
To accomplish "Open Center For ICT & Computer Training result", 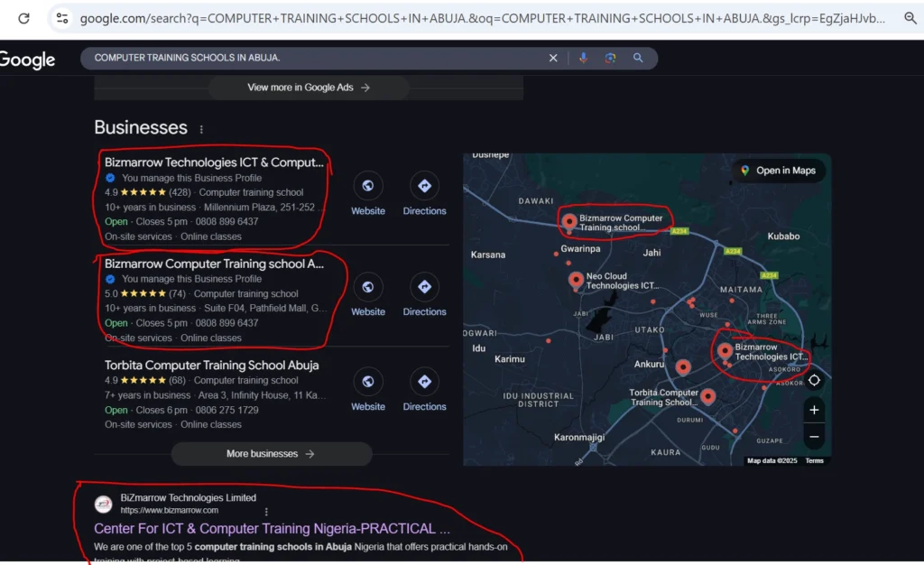I will point(272,529).
